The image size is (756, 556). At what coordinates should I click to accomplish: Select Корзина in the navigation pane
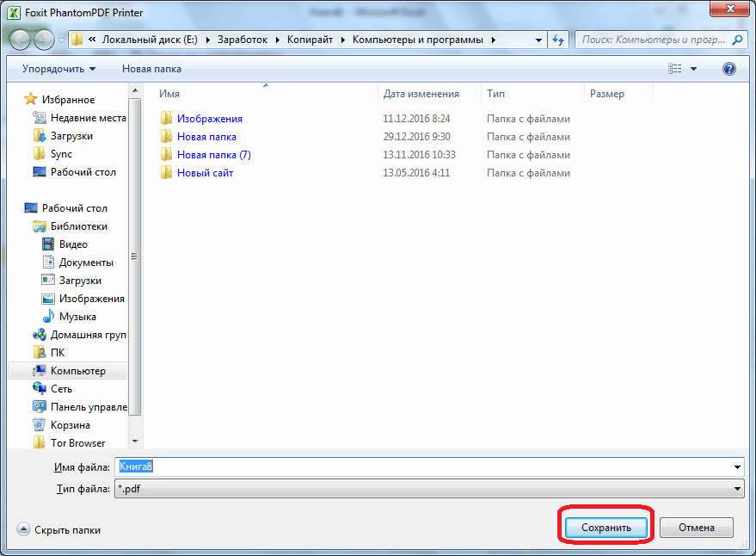[x=70, y=425]
